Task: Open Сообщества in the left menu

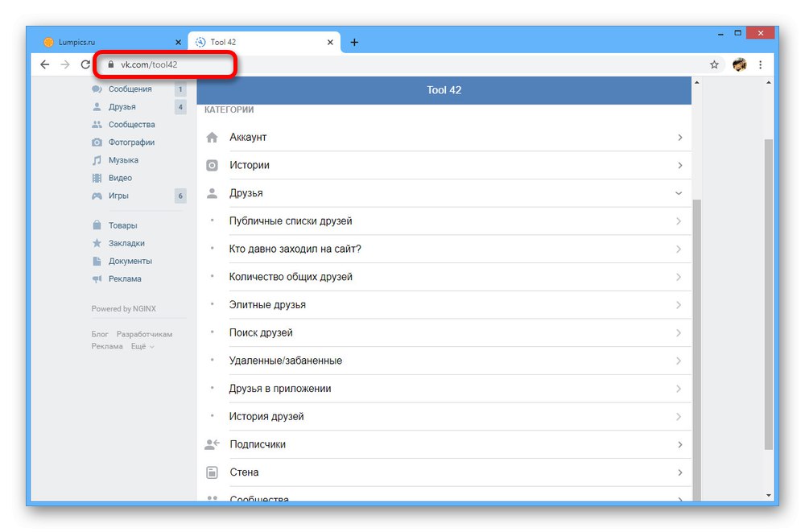Action: [131, 124]
